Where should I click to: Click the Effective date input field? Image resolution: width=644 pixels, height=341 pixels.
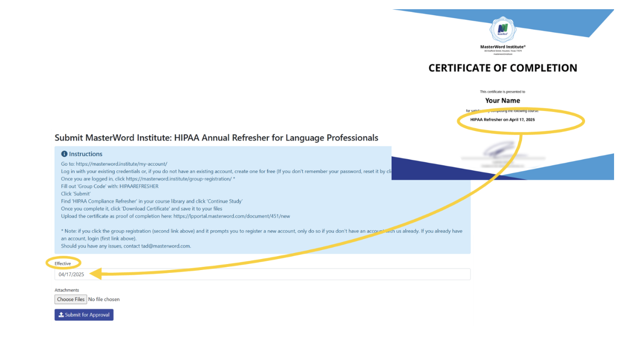pos(262,274)
